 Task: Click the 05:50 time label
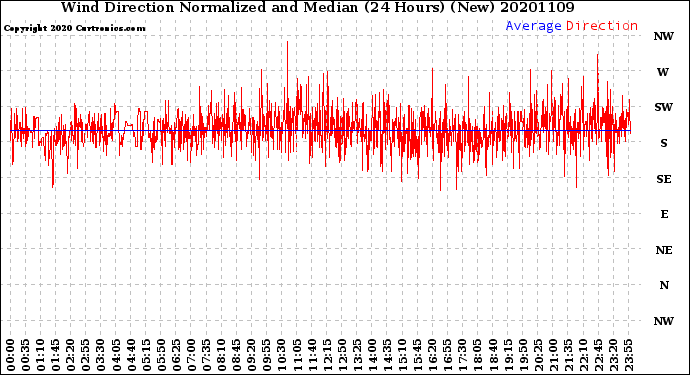[x=161, y=355]
